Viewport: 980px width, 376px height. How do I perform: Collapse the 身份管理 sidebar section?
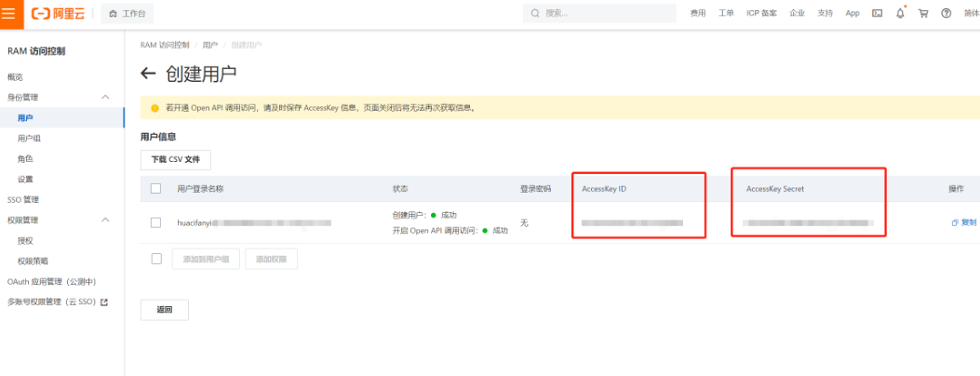tap(105, 98)
